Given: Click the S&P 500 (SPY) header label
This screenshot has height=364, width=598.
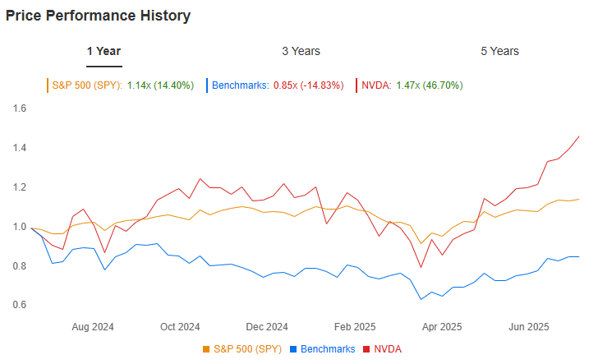Looking at the screenshot, I should tap(86, 85).
